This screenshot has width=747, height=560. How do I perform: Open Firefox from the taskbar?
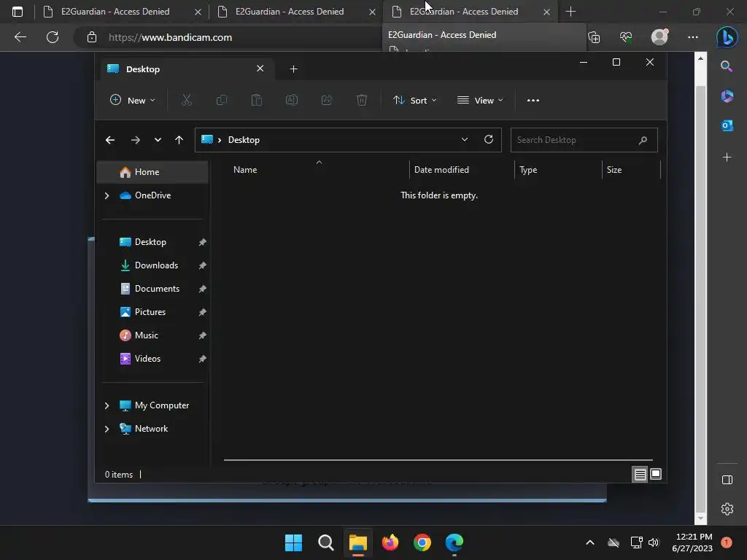[x=390, y=542]
